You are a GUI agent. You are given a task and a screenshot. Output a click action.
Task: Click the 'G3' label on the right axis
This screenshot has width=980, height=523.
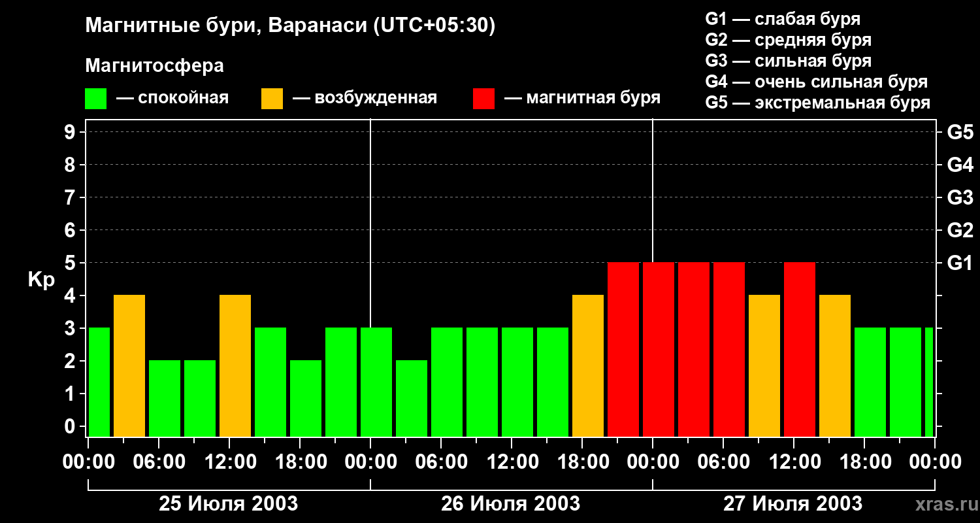960,197
